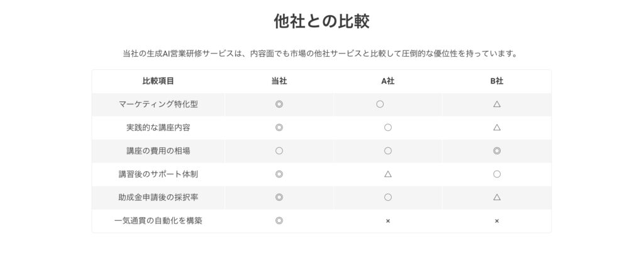The height and width of the screenshot is (270, 644).
Task: Click the double circle for 講座の費用の相場 under B社
Action: tap(497, 151)
